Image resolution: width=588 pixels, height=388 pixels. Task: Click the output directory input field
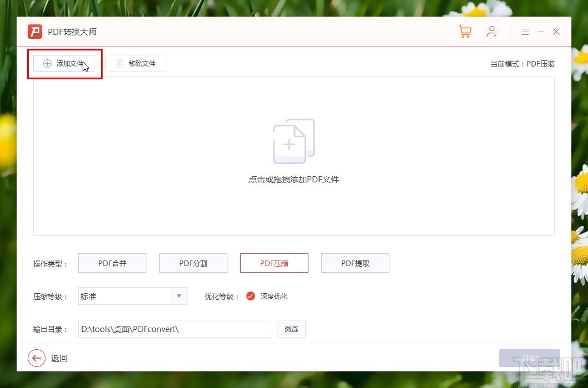click(174, 329)
